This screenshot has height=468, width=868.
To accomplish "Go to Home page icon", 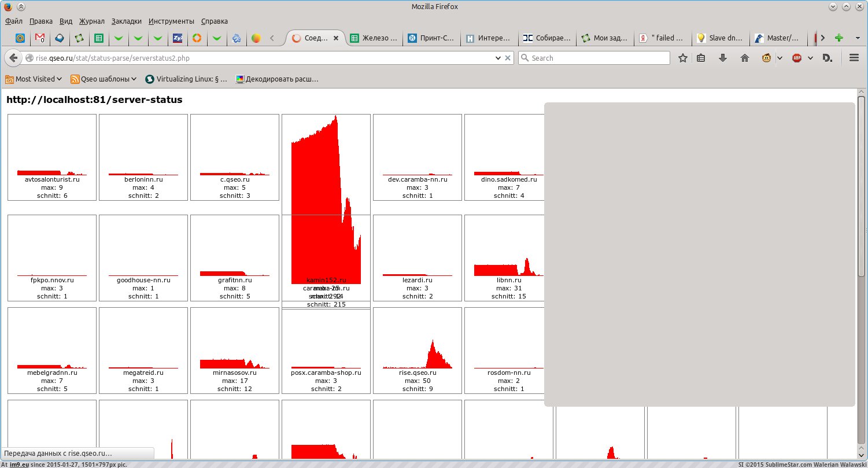I will click(745, 58).
